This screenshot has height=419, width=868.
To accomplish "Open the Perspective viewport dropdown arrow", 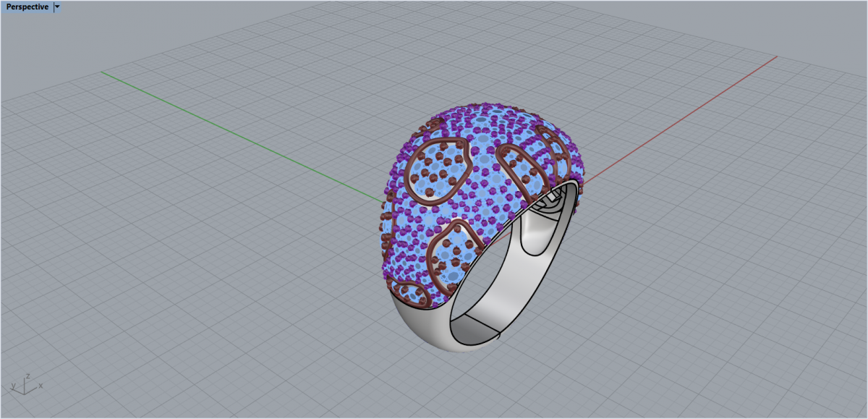I will pos(58,7).
